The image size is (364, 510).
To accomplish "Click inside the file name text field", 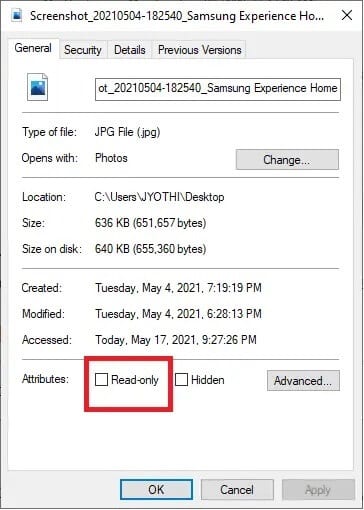I will [218, 89].
